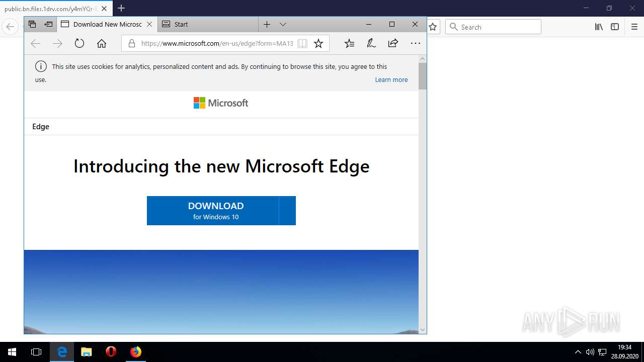Screen dimensions: 644x362
Task: Open Edge tabs you've set aside icon
Action: tap(32, 24)
